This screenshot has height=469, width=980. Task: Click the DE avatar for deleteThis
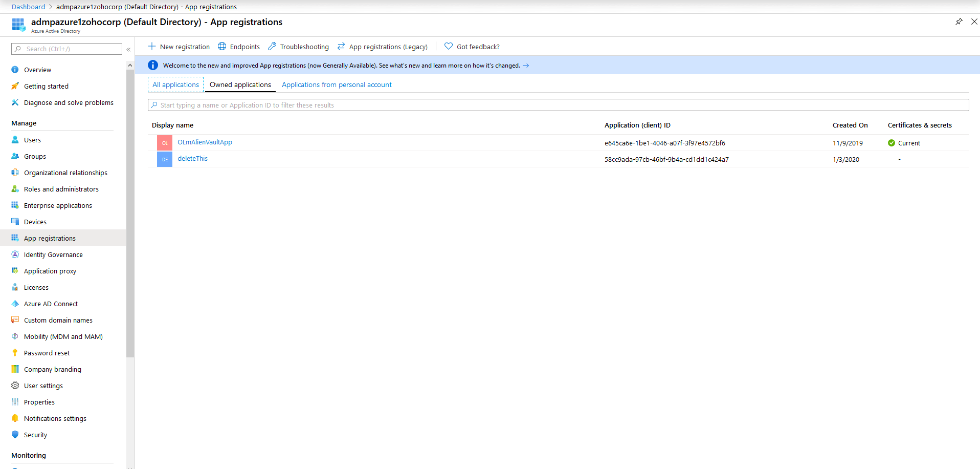click(165, 159)
